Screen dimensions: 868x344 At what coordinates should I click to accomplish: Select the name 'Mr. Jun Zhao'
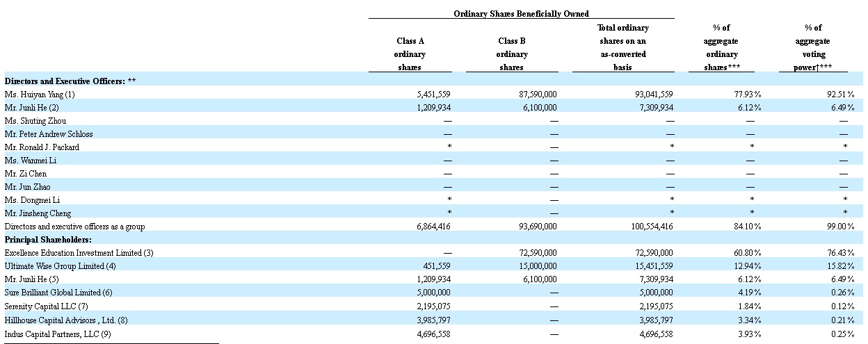[x=28, y=187]
